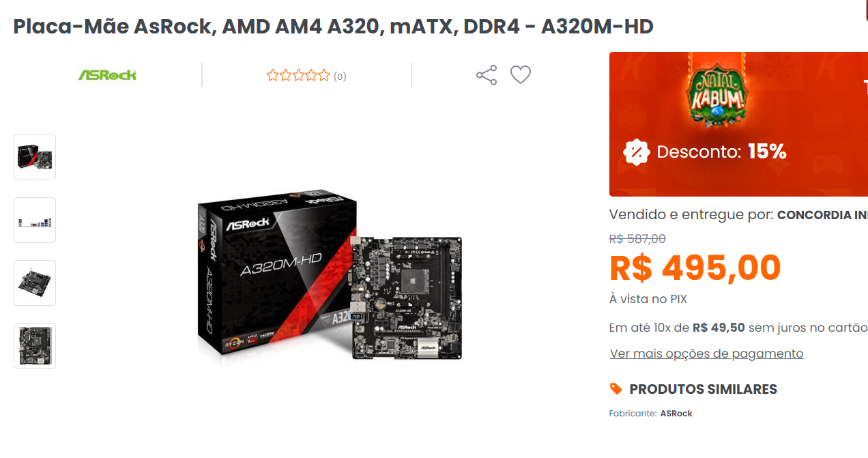Click the ASRock brand logo
868x458 pixels.
(107, 75)
